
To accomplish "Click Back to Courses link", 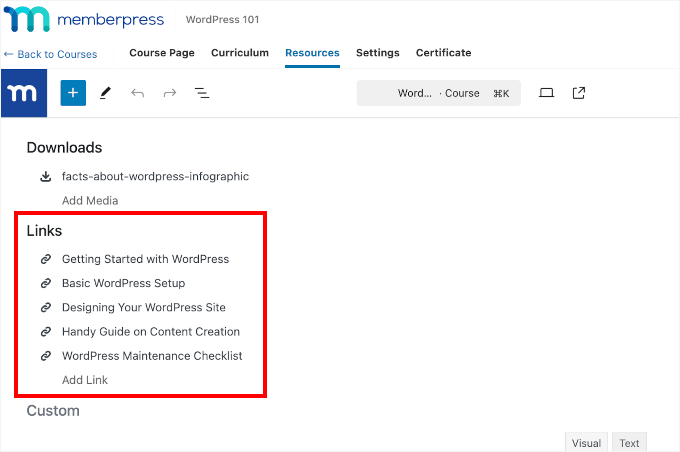I will pyautogui.click(x=50, y=54).
